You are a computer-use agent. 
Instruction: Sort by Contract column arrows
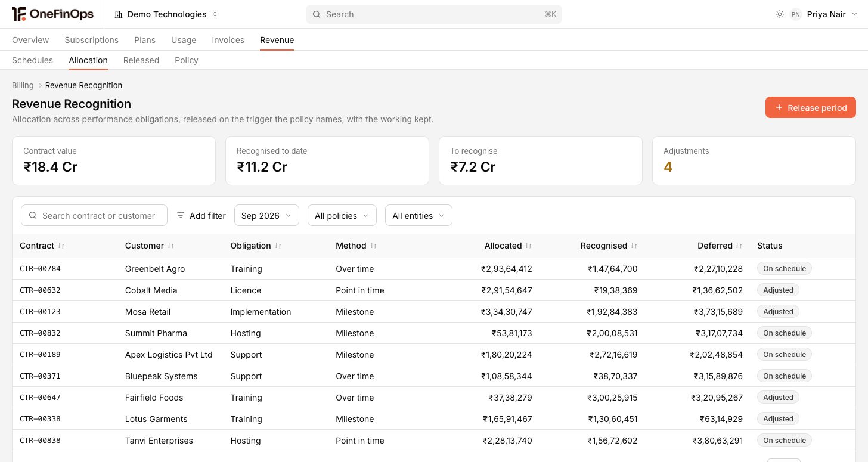61,246
